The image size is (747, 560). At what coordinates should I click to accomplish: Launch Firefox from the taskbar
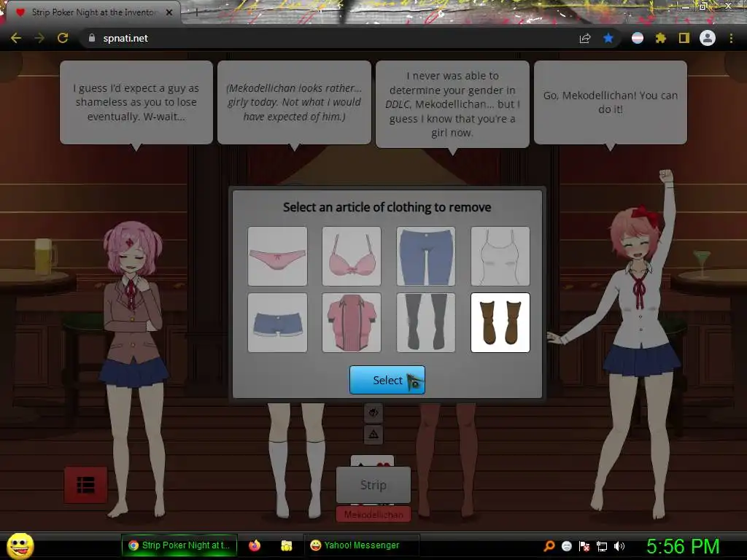(x=255, y=545)
